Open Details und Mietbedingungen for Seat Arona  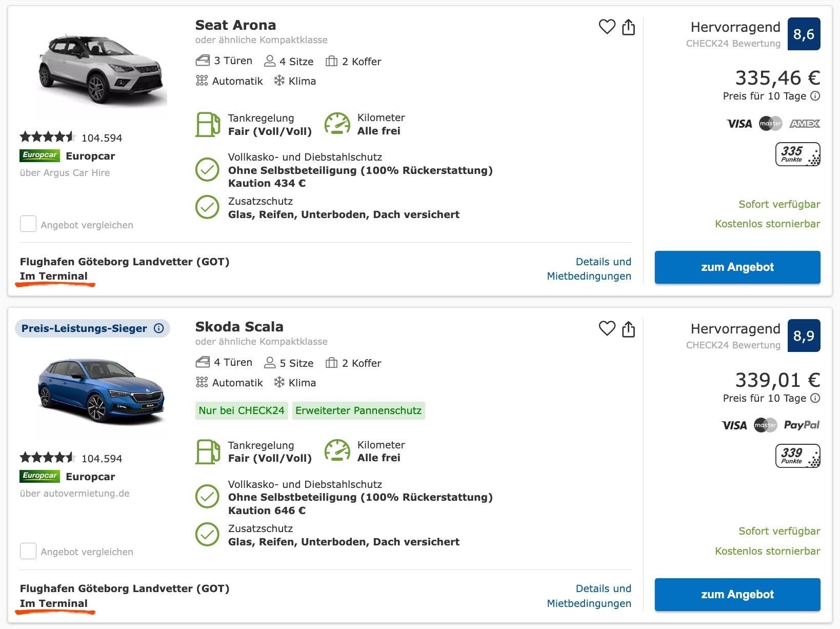click(589, 269)
